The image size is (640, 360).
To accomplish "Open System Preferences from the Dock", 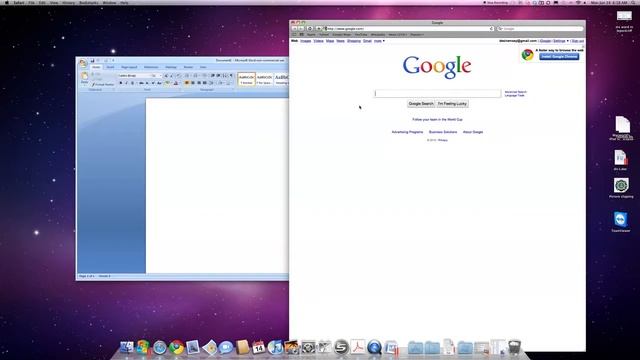I will pos(308,347).
